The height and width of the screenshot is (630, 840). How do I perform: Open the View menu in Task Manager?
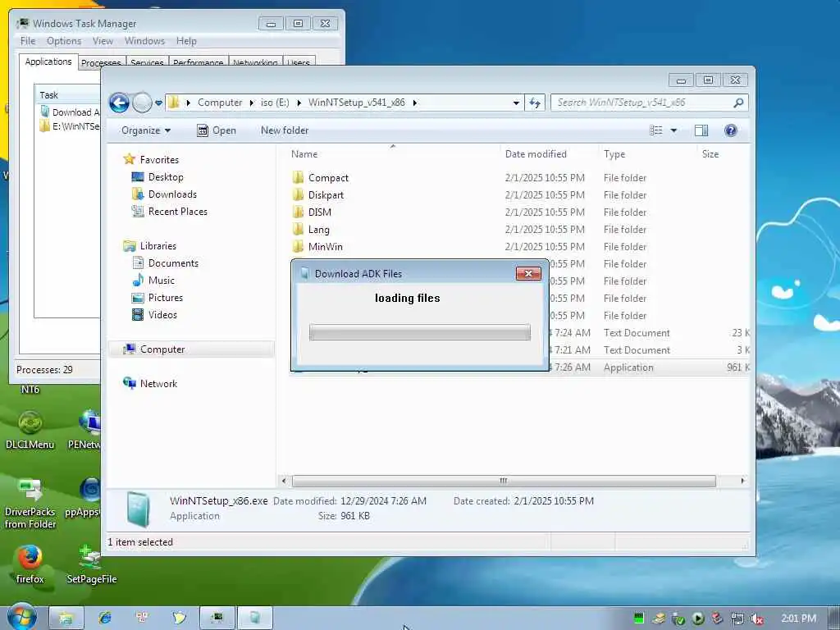click(x=103, y=41)
